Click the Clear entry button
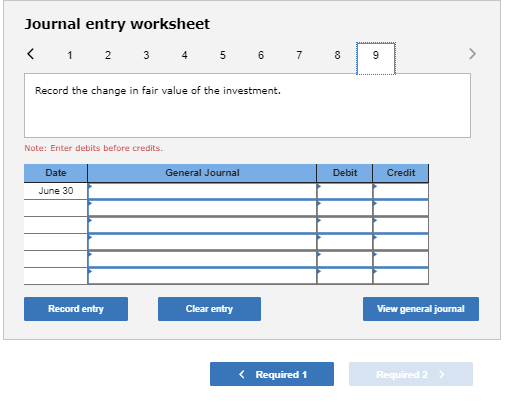 [x=209, y=309]
